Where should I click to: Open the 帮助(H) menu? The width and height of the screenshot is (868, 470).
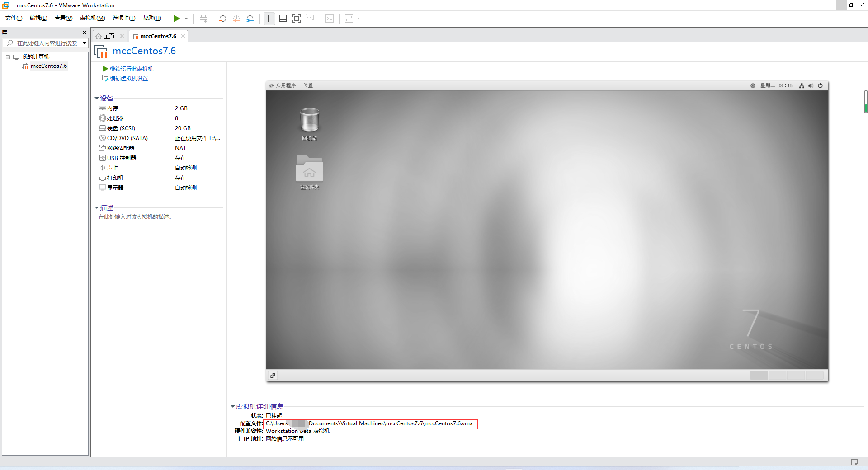pos(152,18)
